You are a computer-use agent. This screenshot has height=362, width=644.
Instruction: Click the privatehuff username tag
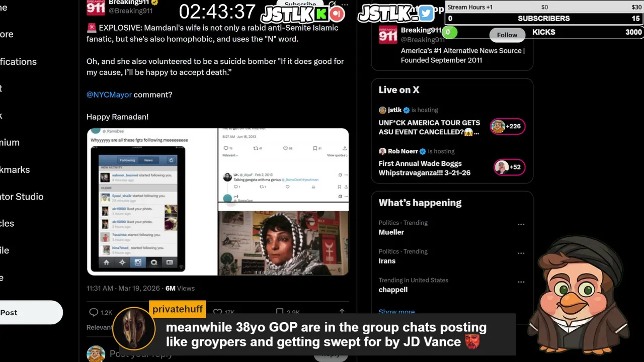pyautogui.click(x=178, y=309)
